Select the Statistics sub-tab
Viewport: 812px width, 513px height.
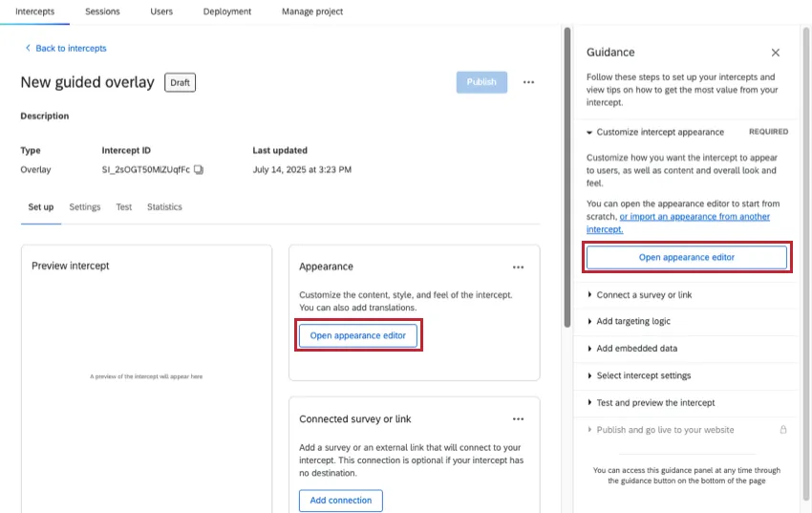click(x=164, y=207)
